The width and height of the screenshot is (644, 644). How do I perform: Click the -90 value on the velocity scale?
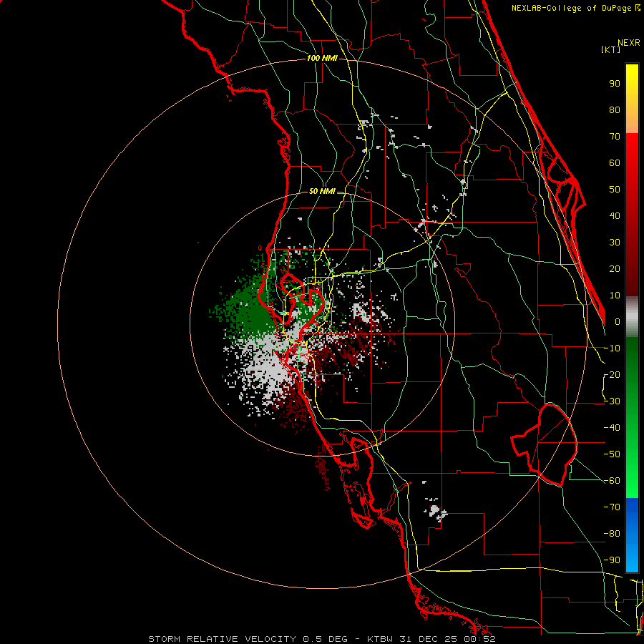[x=612, y=560]
